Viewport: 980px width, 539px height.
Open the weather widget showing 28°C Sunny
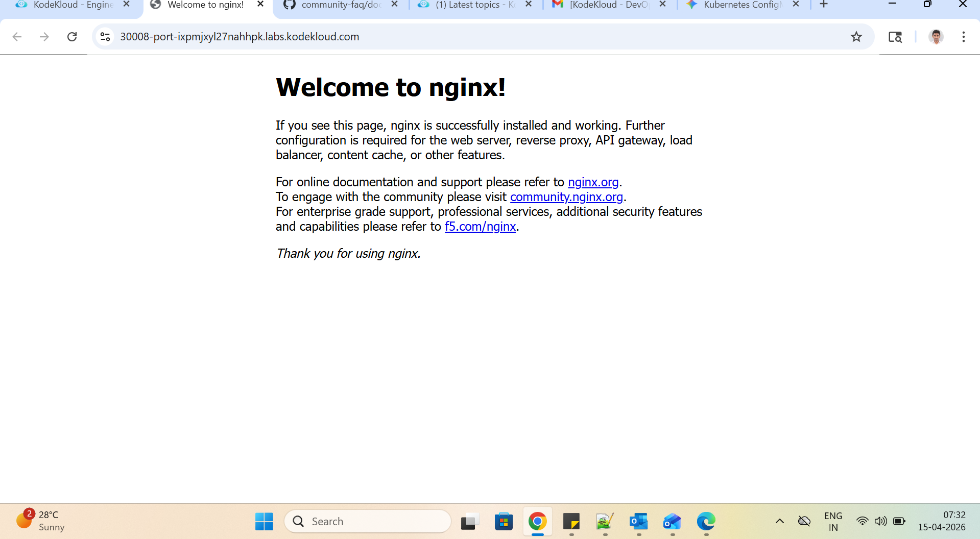tap(41, 521)
